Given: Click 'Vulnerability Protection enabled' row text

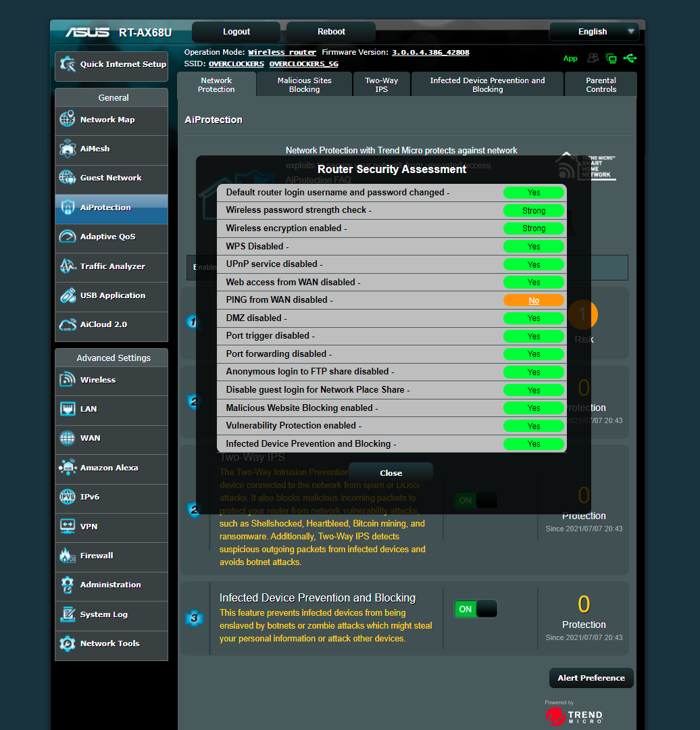Looking at the screenshot, I should 293,426.
